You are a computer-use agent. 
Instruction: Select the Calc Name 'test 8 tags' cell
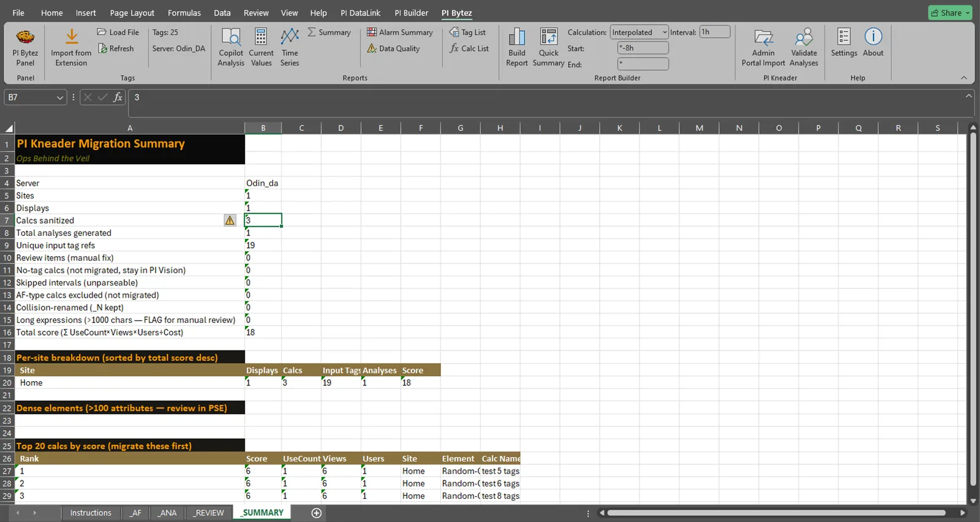500,496
